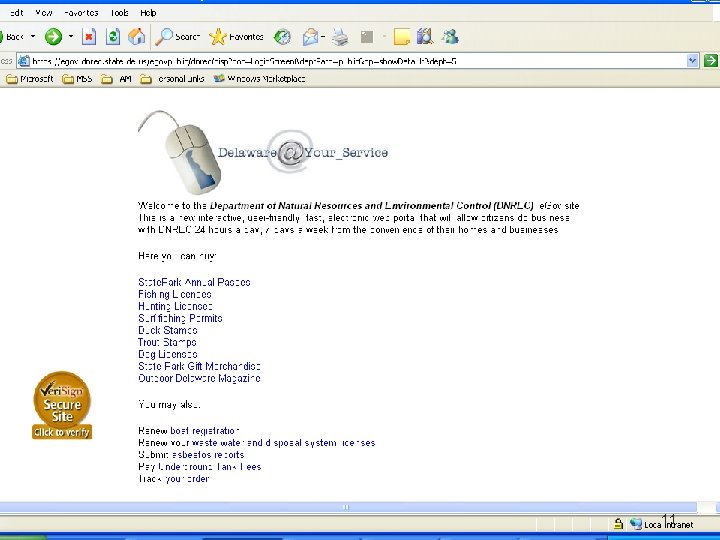Screen dimensions: 720x540
Task: Click the VeriSign Secure Site seal
Action: 62,405
